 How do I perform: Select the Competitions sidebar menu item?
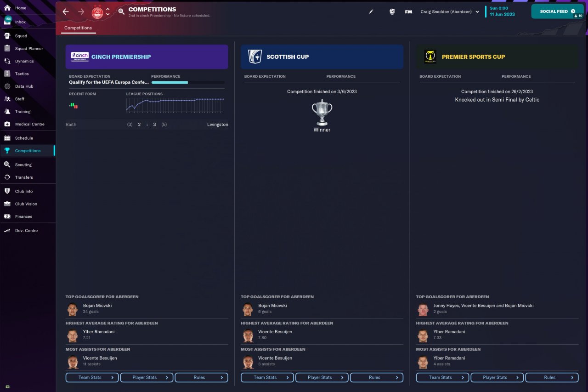pos(28,151)
